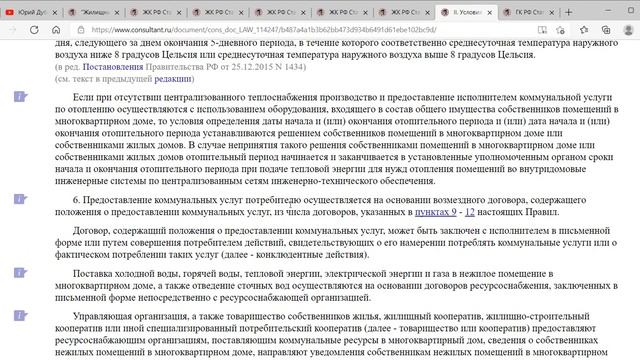
Task: Open the previous 'редакции' link
Action: click(173, 79)
